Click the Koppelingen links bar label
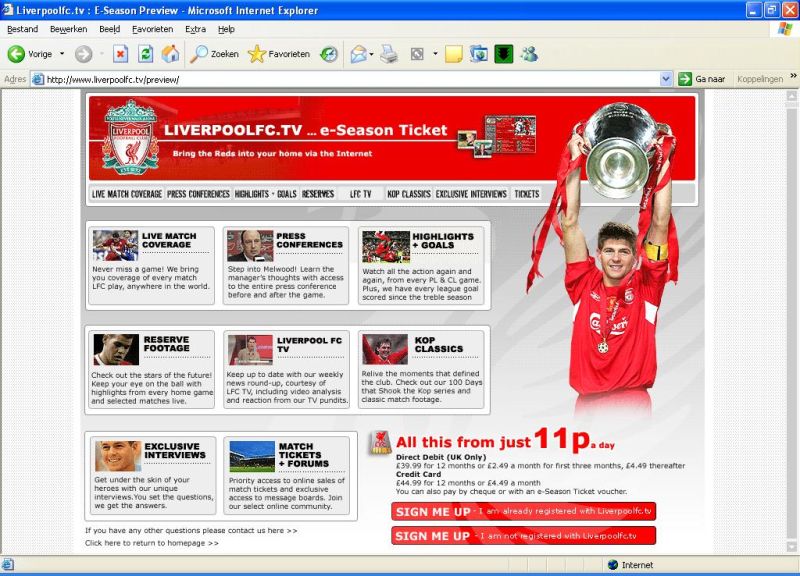 click(x=760, y=79)
